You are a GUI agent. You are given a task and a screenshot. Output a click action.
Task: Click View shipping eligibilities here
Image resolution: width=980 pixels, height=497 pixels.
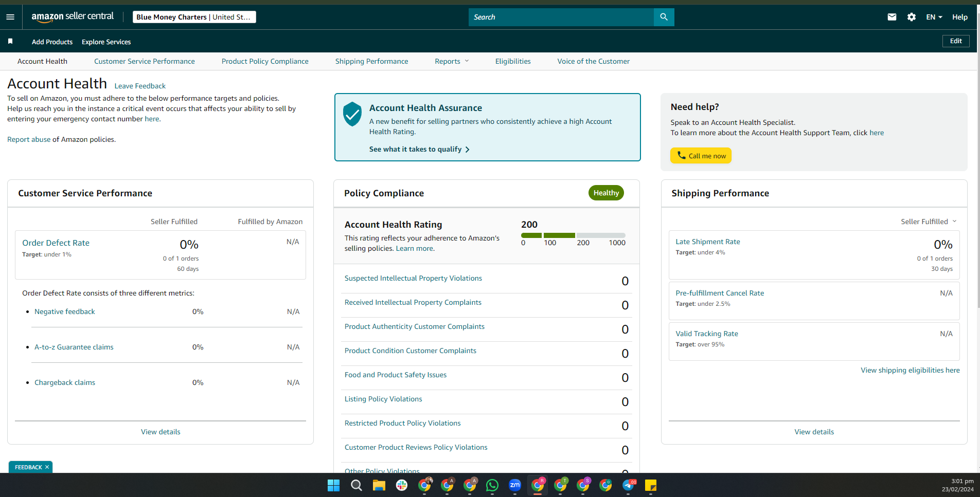point(910,370)
